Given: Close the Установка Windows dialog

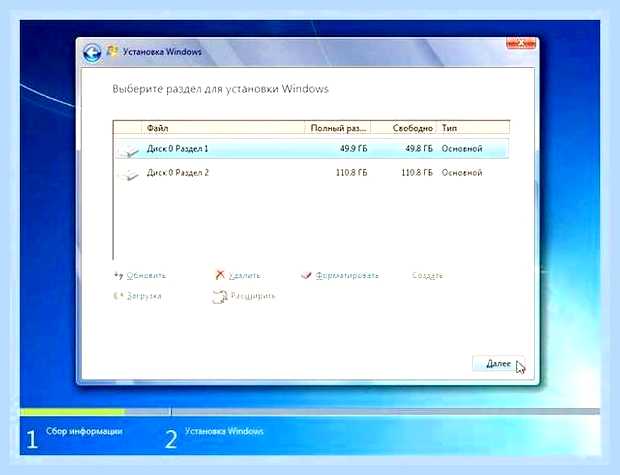Looking at the screenshot, I should tap(521, 43).
